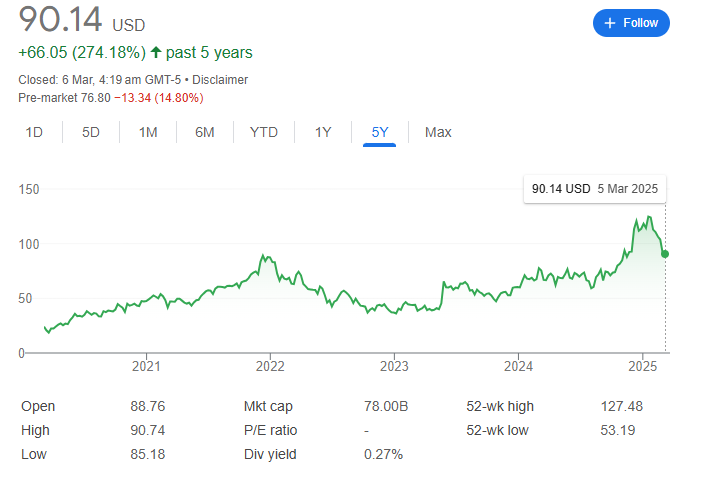The image size is (702, 478).
Task: Click the +66.05 (274.18%) change text
Action: (x=82, y=52)
